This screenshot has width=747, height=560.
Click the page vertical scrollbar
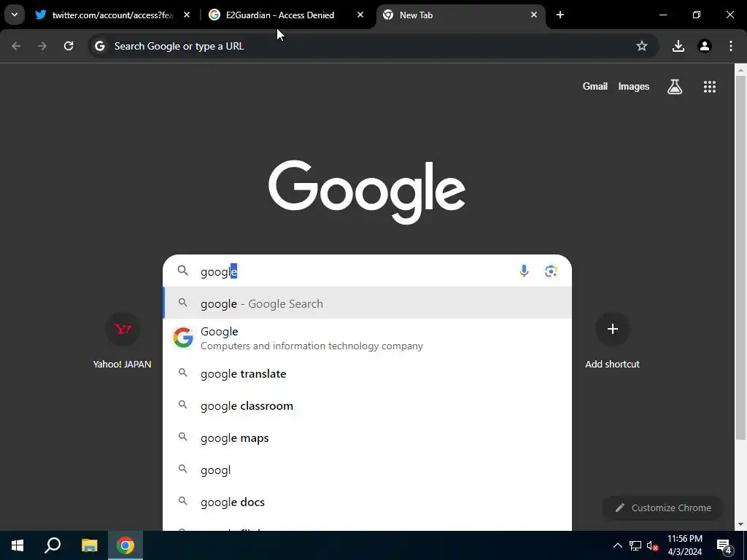pos(740,257)
